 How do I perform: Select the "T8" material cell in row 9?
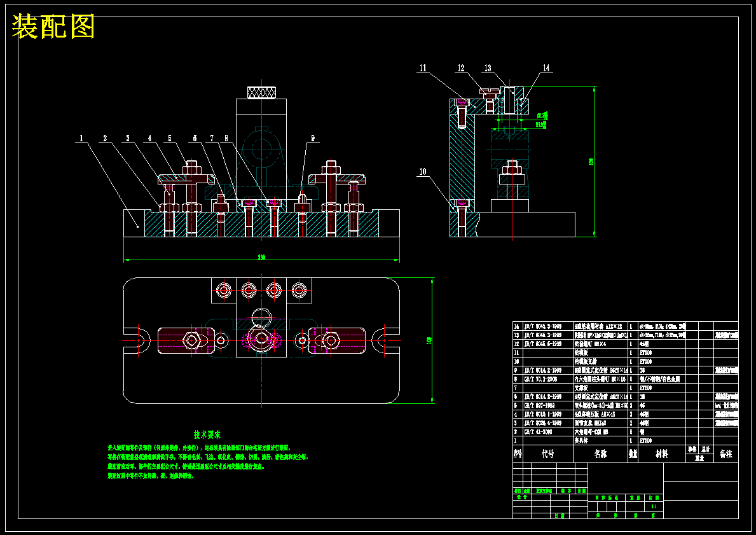(x=661, y=370)
